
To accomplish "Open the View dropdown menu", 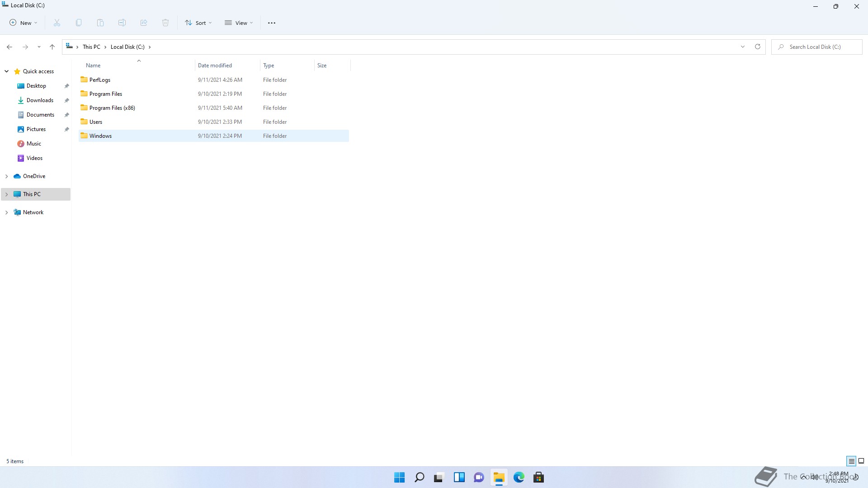I will (x=239, y=23).
